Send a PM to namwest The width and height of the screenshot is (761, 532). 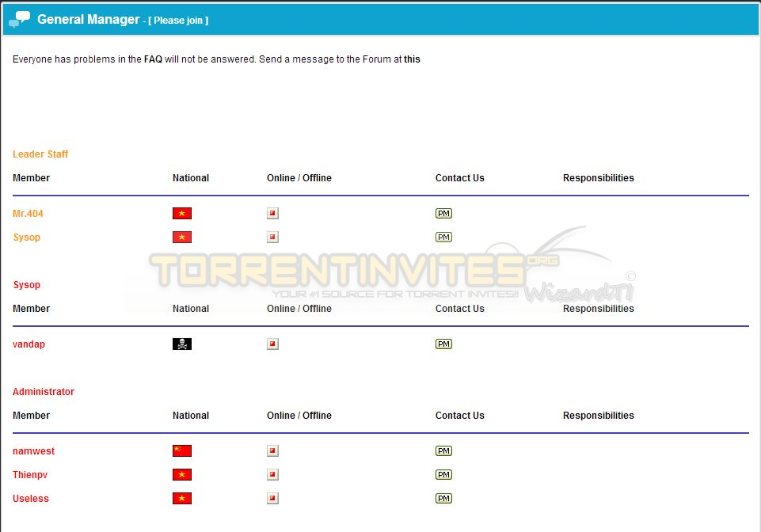point(443,451)
